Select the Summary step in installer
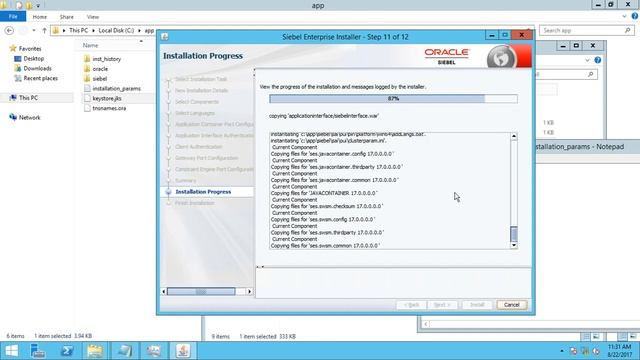The image size is (640, 360). point(186,180)
